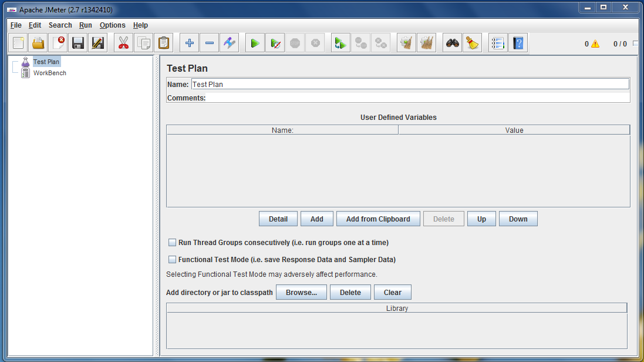This screenshot has width=644, height=362.
Task: Click the Remote Start All icon
Action: click(x=340, y=42)
